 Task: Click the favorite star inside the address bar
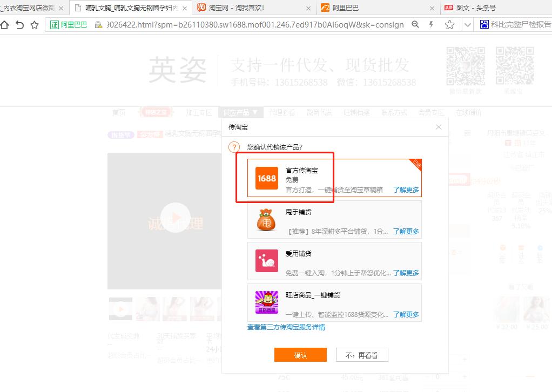click(35, 25)
